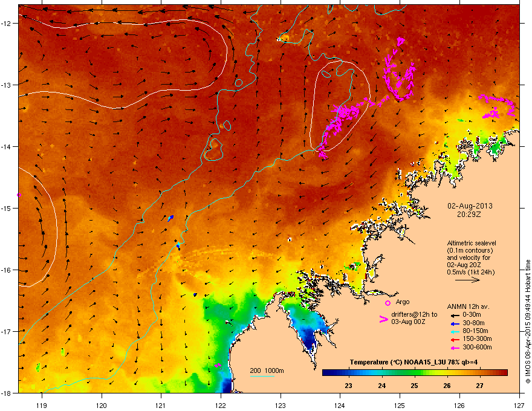
Task: Click the latitude axis label '-18'
Action: (x=6, y=393)
